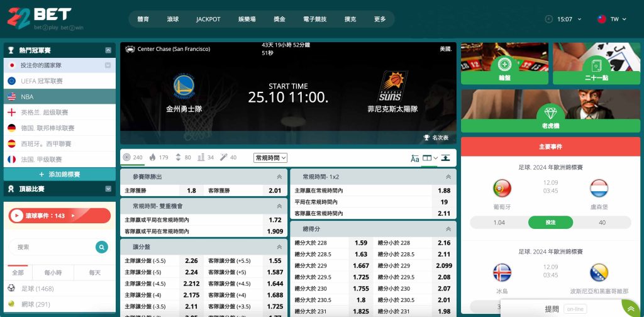This screenshot has height=317, width=644.
Task: Collapse the 參賽隊勝出 market
Action: pos(279,177)
